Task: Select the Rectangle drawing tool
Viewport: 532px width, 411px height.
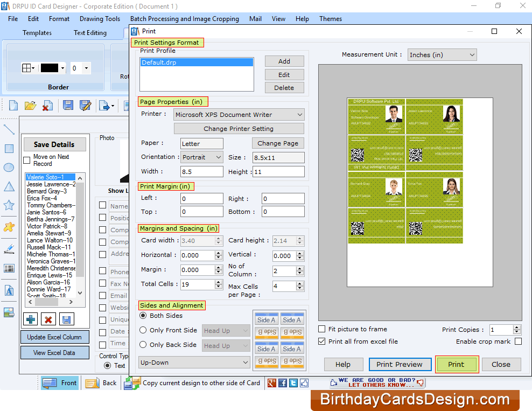Action: pyautogui.click(x=9, y=149)
